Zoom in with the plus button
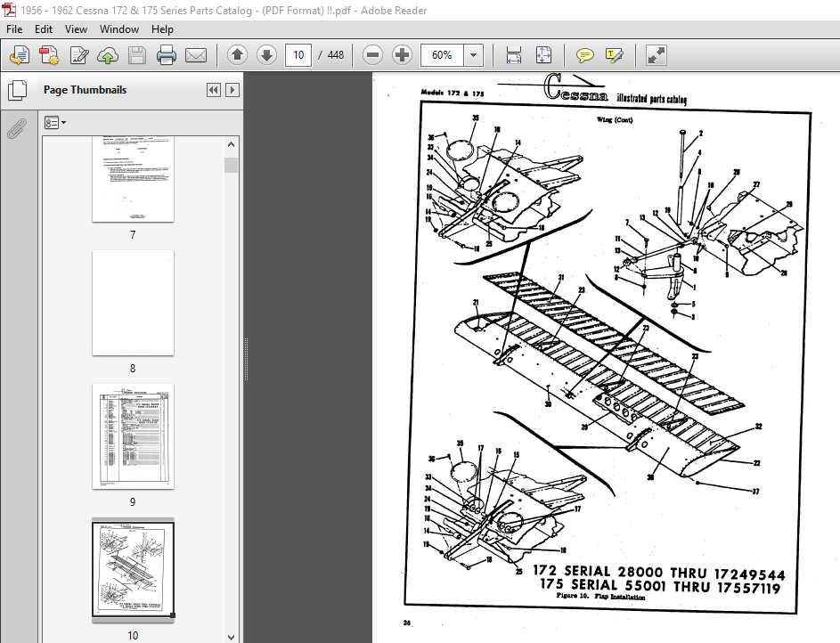Image resolution: width=840 pixels, height=643 pixels. (402, 54)
